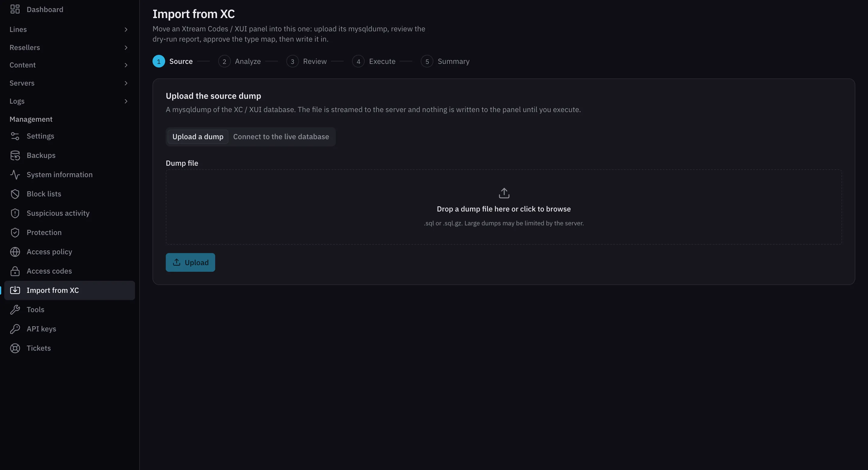
Task: Open the Tools page
Action: (69, 310)
